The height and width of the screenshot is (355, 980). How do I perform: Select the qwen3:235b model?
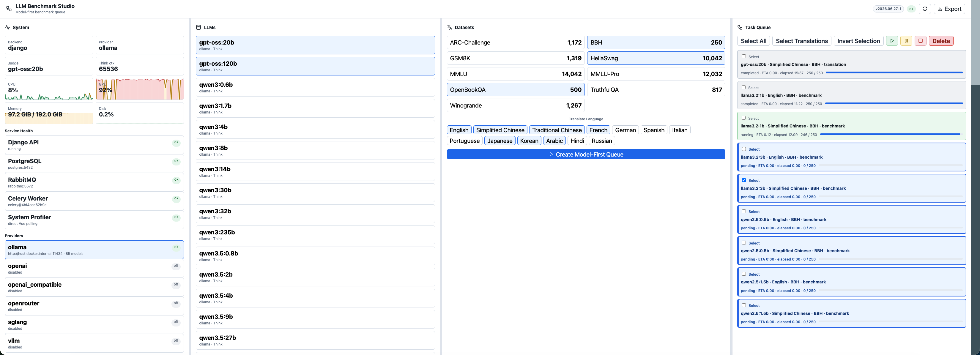tap(315, 235)
